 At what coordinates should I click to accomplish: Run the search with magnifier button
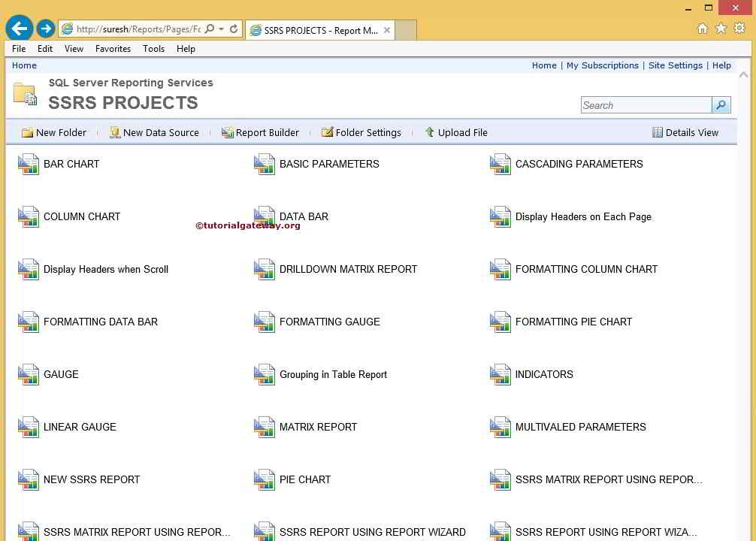(x=721, y=105)
